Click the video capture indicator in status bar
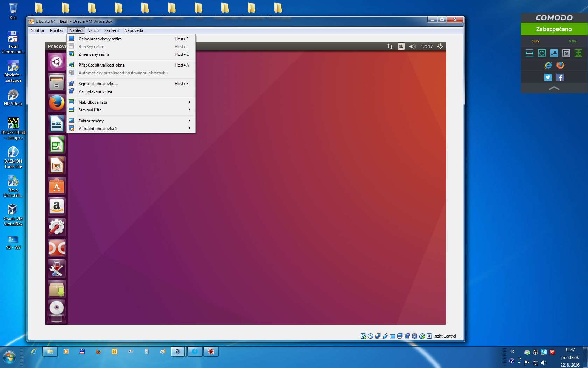This screenshot has height=368, width=588. 407,336
